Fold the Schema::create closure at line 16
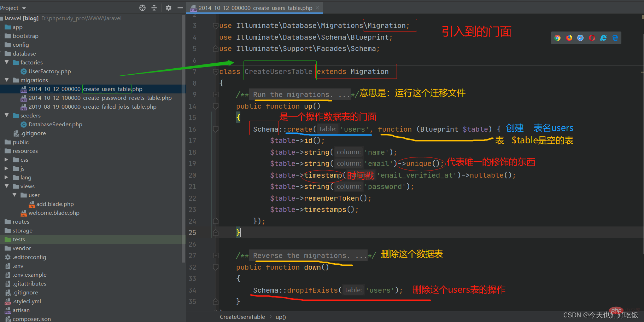The image size is (644, 322). click(216, 129)
